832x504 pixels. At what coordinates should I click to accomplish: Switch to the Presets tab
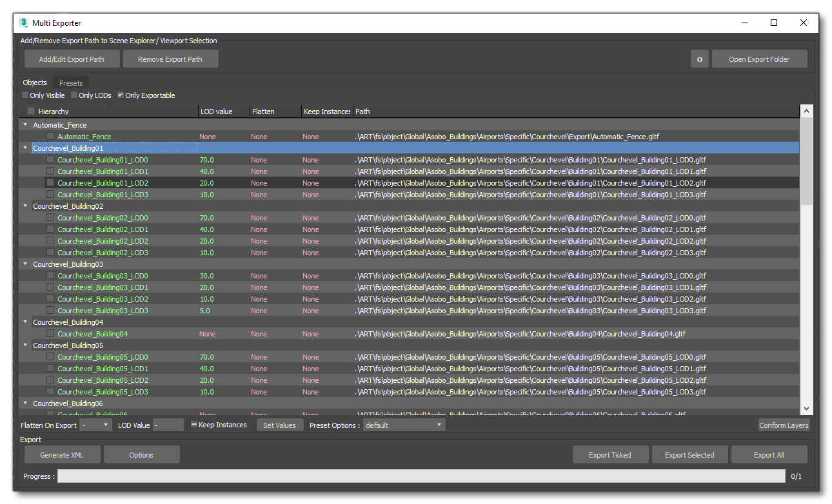coord(70,82)
